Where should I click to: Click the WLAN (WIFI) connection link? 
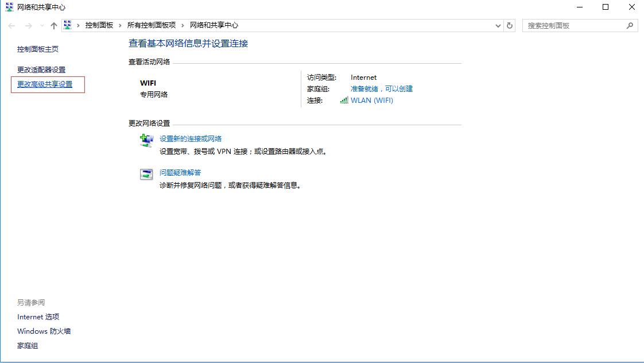(373, 100)
